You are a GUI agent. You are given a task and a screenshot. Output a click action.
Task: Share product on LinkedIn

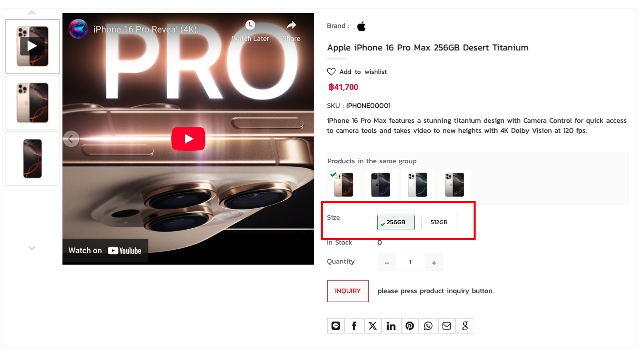[x=391, y=326]
